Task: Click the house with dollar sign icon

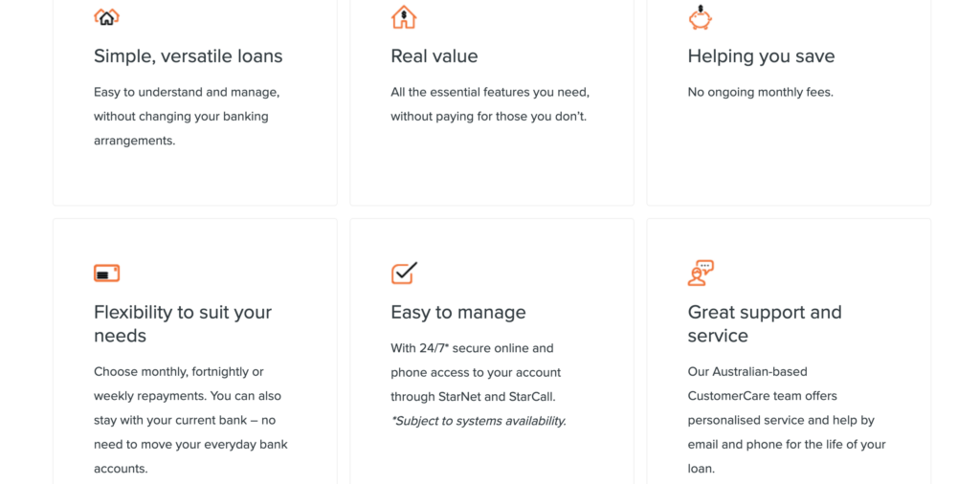Action: (x=404, y=17)
